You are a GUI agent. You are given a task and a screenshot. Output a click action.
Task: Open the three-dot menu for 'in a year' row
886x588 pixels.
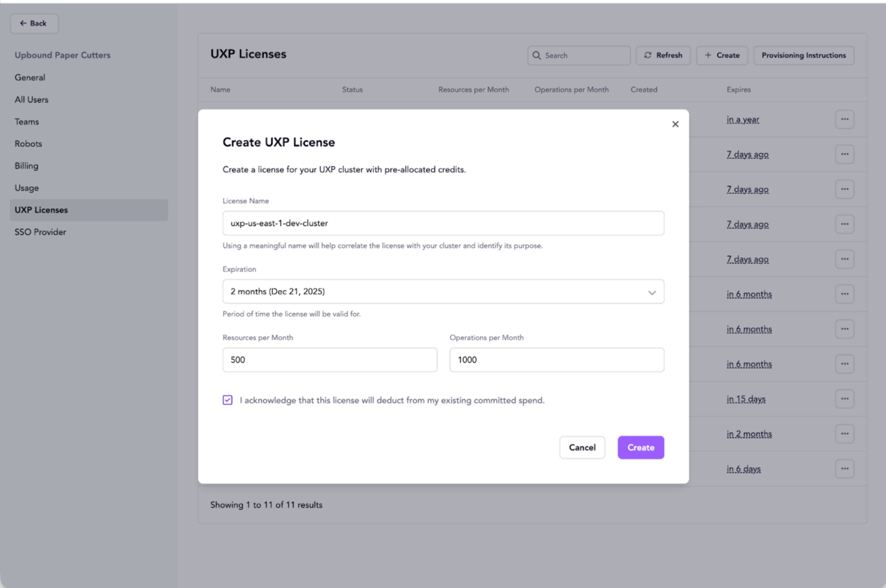click(844, 119)
